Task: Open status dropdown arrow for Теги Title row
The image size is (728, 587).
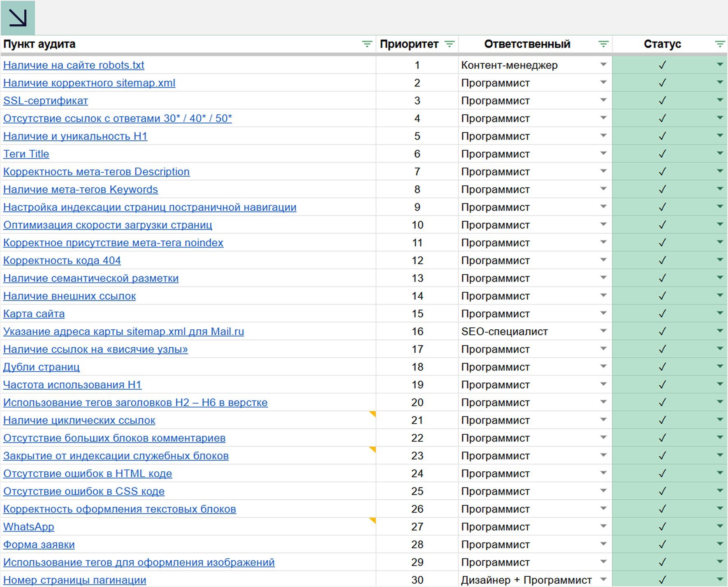Action: (719, 154)
